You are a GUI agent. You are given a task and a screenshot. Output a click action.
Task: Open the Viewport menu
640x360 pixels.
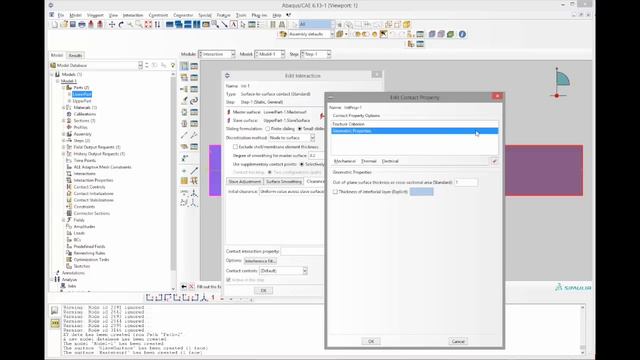[95, 15]
